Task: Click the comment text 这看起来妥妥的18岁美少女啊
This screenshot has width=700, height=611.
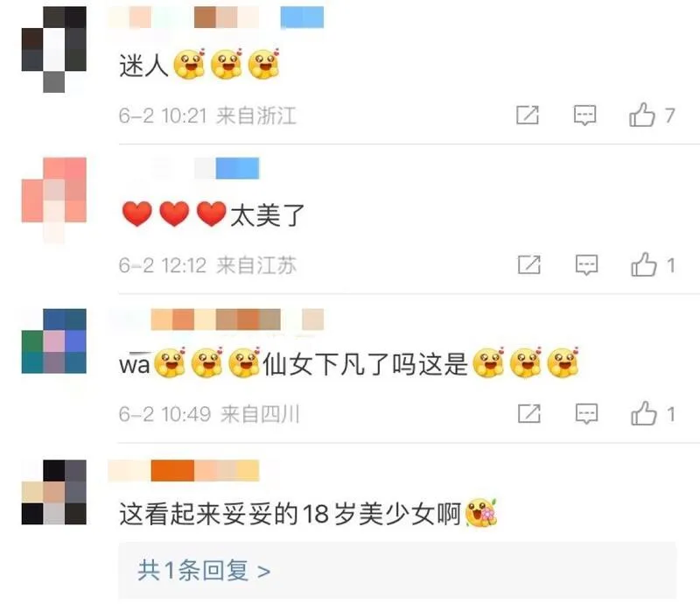Action: coord(290,514)
